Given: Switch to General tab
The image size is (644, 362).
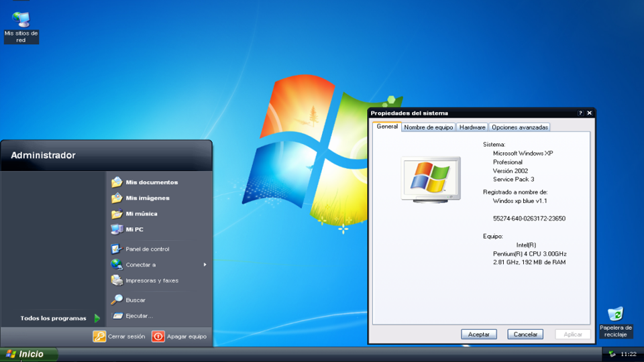Looking at the screenshot, I should (x=387, y=127).
